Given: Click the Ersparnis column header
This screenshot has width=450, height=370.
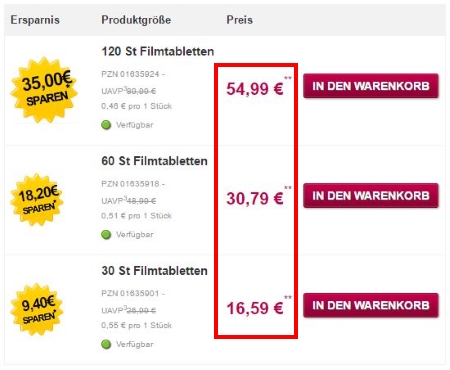Looking at the screenshot, I should (35, 20).
